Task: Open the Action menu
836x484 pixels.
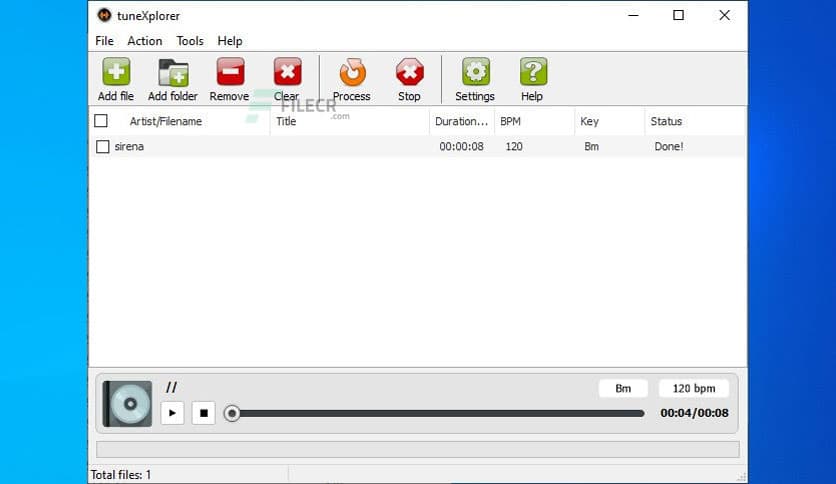Action: point(144,41)
